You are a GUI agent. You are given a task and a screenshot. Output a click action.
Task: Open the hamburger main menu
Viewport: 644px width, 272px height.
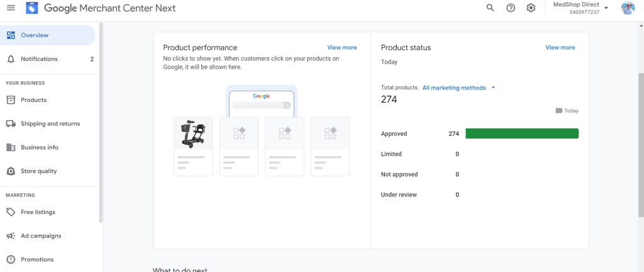tap(11, 8)
